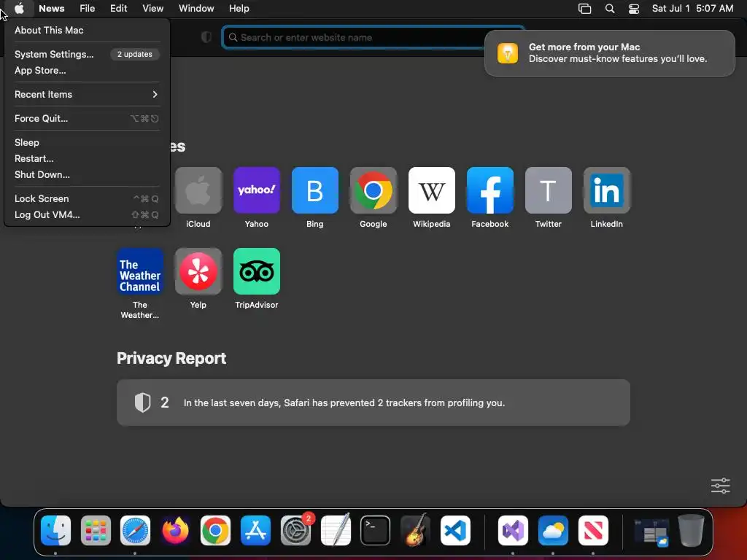Choose Shut Down…

87,174
